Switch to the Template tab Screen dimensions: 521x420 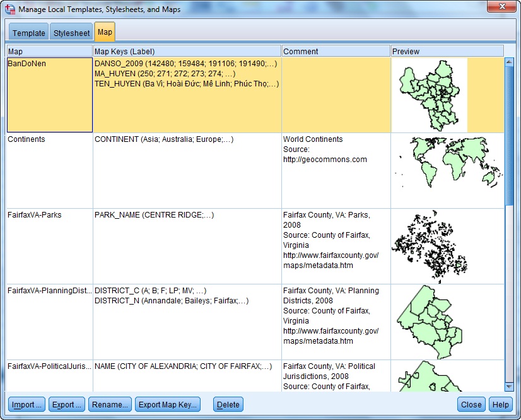[x=29, y=33]
